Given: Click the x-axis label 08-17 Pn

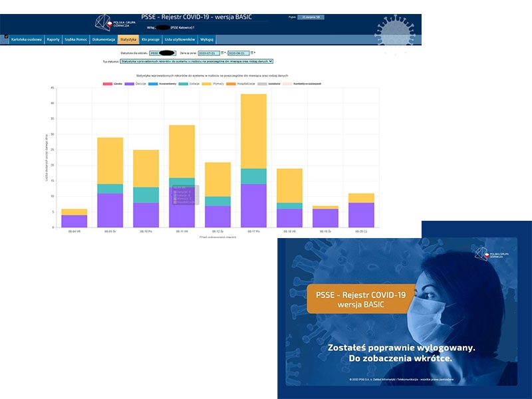Looking at the screenshot, I should point(254,231).
